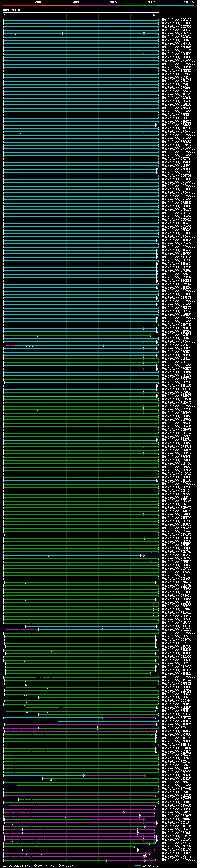Screen dimensions: 197x868
Task: Open UniRef100_A8Q0N2 entry
Action: pyautogui.click(x=177, y=372)
